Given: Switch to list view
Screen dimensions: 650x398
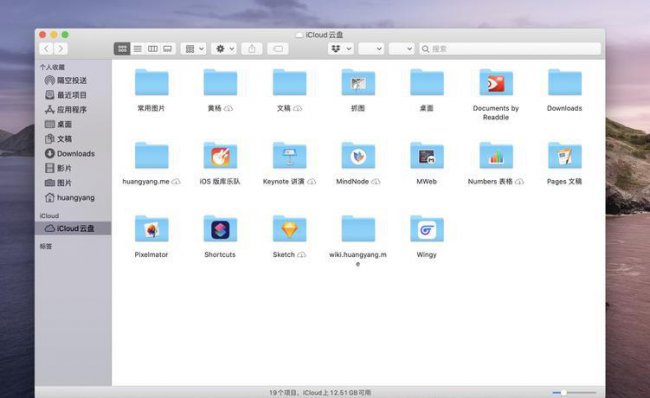Looking at the screenshot, I should click(137, 49).
